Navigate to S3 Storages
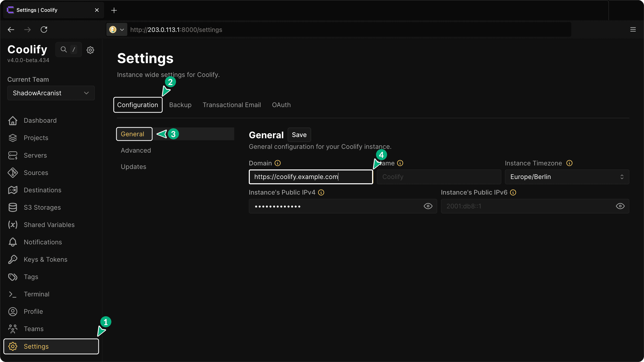 [42, 207]
